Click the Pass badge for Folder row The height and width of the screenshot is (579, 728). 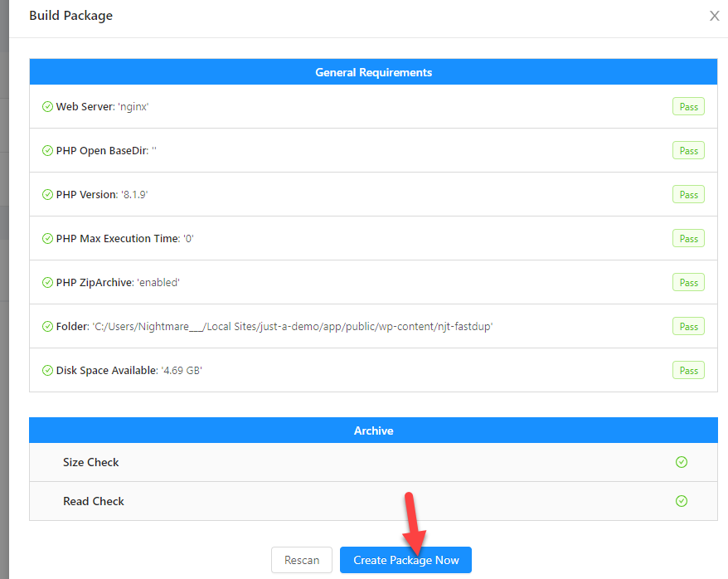tap(688, 326)
